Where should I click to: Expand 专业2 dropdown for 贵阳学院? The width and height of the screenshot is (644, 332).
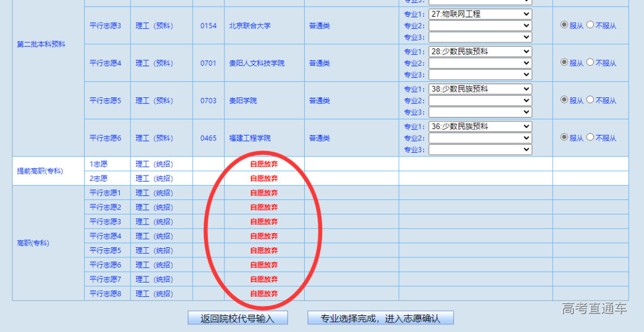(480, 101)
